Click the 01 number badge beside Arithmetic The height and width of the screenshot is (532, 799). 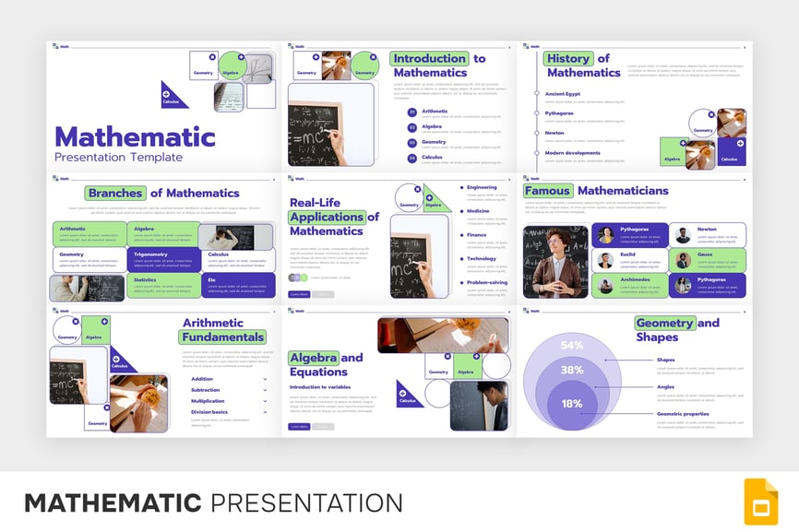[x=411, y=112]
